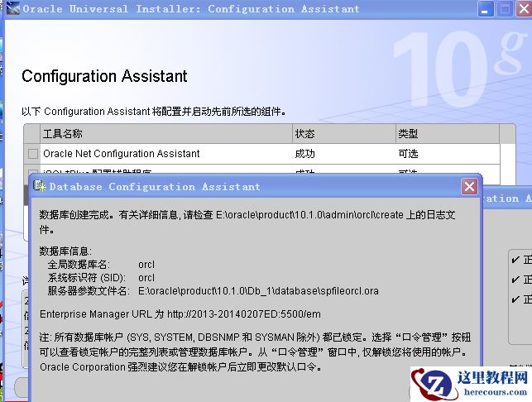Click the Oracle Universal Installer title icon
Image resolution: width=532 pixels, height=402 pixels.
coord(13,8)
